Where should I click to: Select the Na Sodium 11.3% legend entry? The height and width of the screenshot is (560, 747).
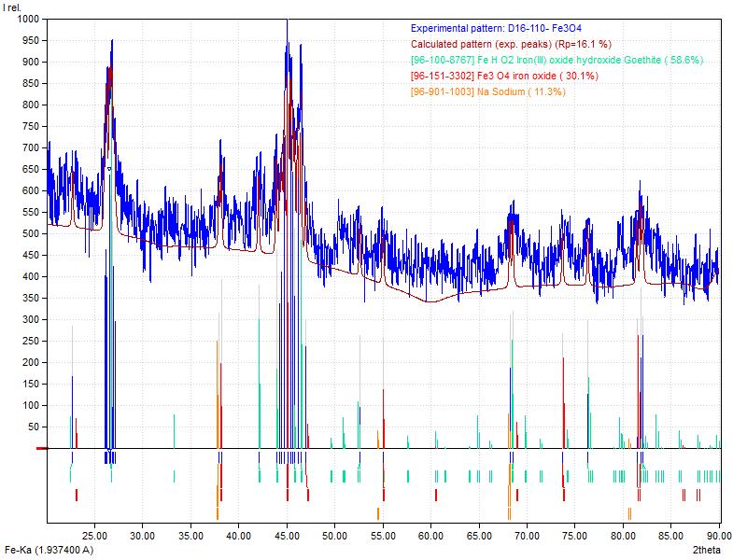point(488,91)
